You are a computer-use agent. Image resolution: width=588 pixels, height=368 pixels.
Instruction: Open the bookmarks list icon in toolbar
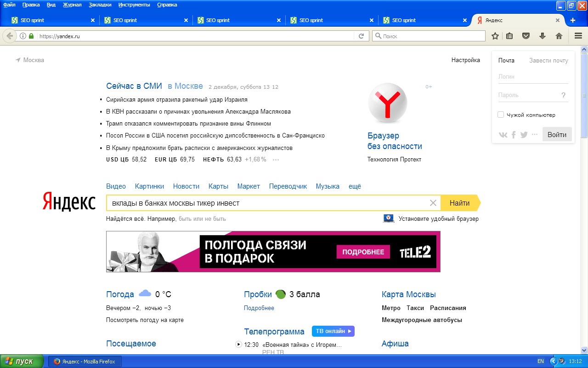(509, 36)
